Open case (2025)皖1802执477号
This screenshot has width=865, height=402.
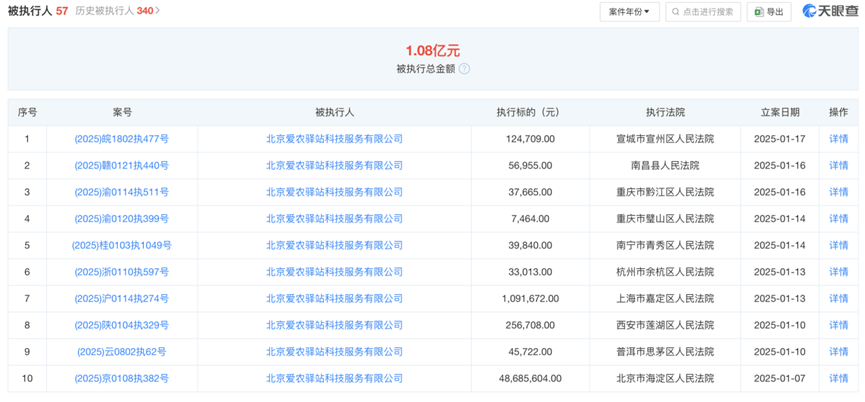[121, 139]
